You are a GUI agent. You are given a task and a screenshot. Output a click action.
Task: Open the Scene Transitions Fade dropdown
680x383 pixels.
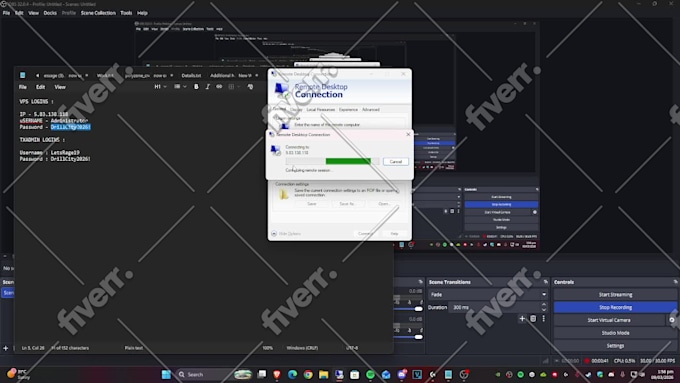(488, 295)
